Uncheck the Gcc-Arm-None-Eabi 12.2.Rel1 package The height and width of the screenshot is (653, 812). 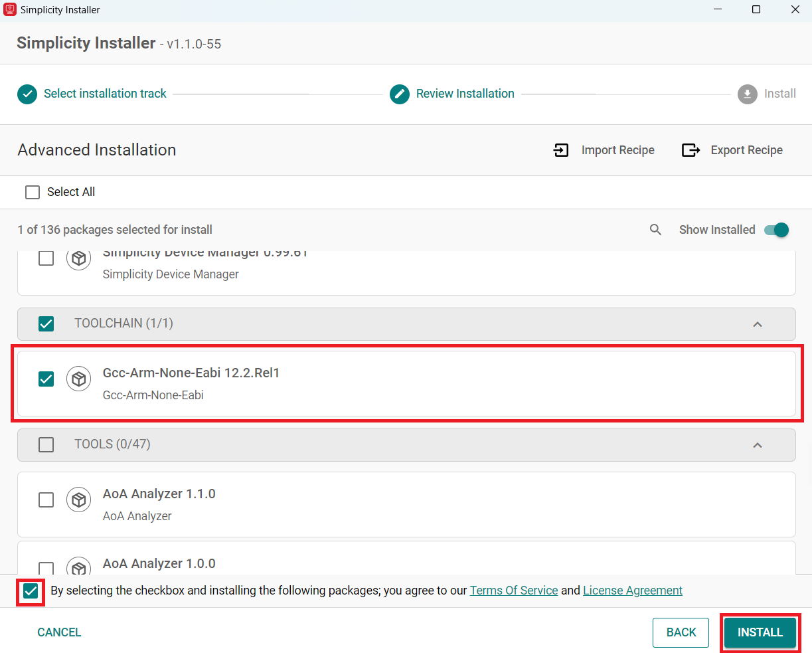point(46,379)
